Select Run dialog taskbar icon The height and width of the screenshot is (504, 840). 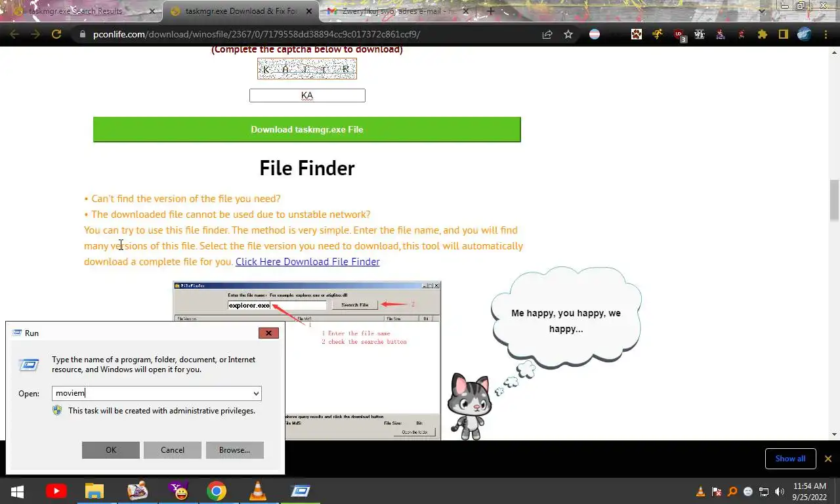[301, 491]
